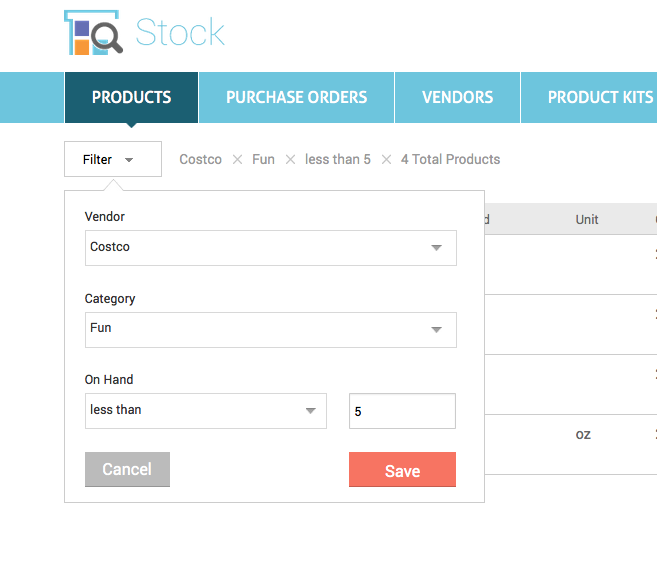This screenshot has height=573, width=657.
Task: Expand the On Hand 'less than' dropdown
Action: pyautogui.click(x=205, y=410)
